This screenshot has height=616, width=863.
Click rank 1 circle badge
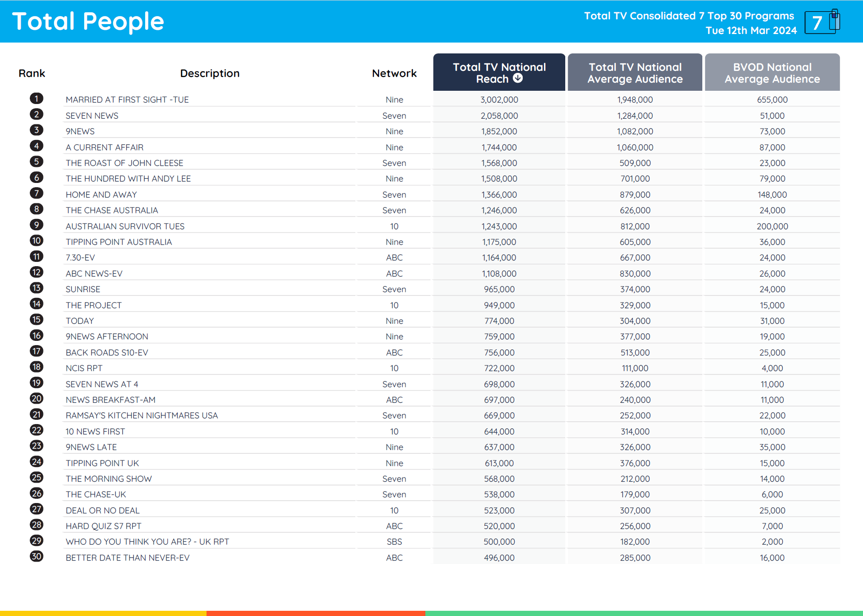[36, 98]
